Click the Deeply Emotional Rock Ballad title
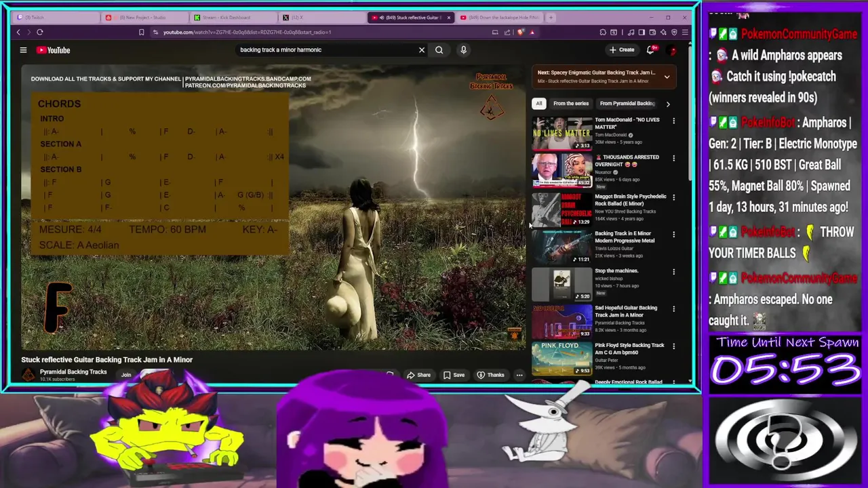This screenshot has height=488, width=868. [x=629, y=382]
